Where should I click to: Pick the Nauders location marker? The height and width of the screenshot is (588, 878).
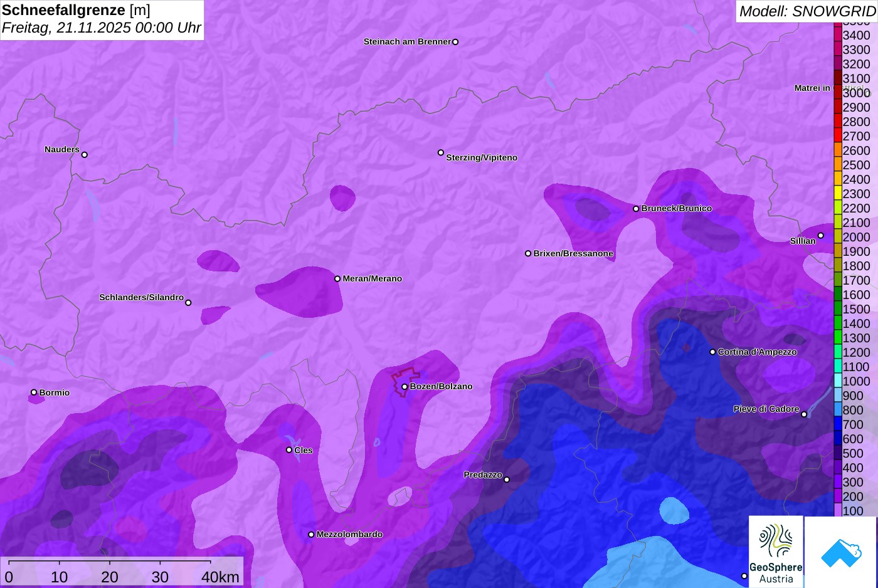[x=85, y=155]
